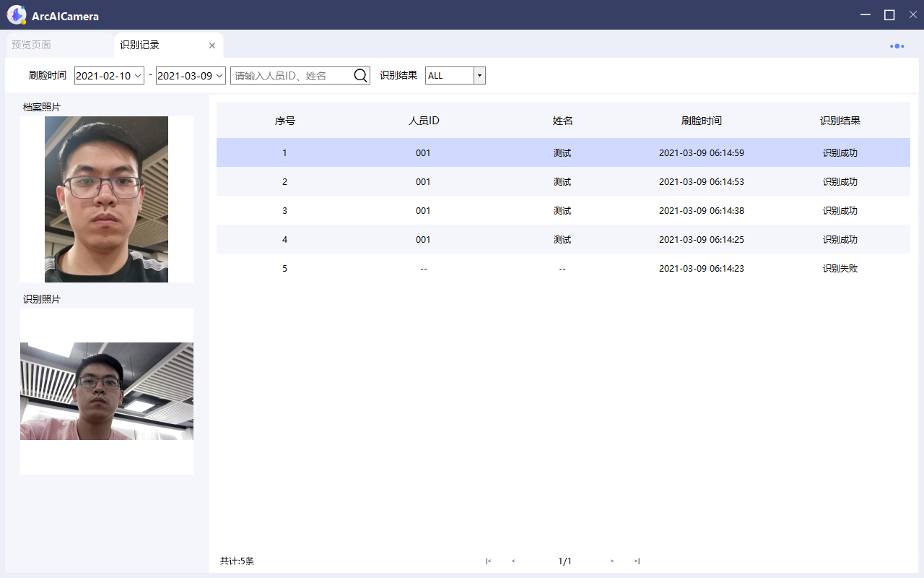Click the 识别结果 filter label
Image resolution: width=924 pixels, height=578 pixels.
(x=398, y=75)
